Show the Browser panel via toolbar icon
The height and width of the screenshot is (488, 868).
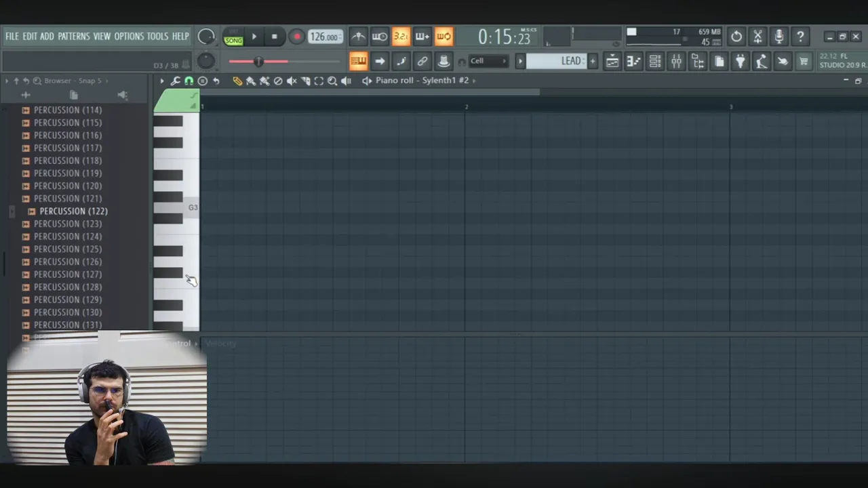click(x=698, y=61)
